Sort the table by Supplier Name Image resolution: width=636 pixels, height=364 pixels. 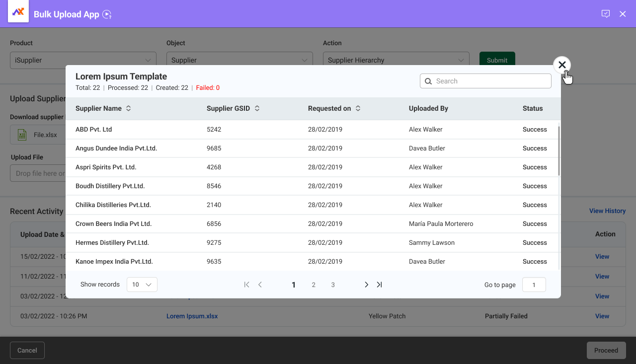point(128,108)
